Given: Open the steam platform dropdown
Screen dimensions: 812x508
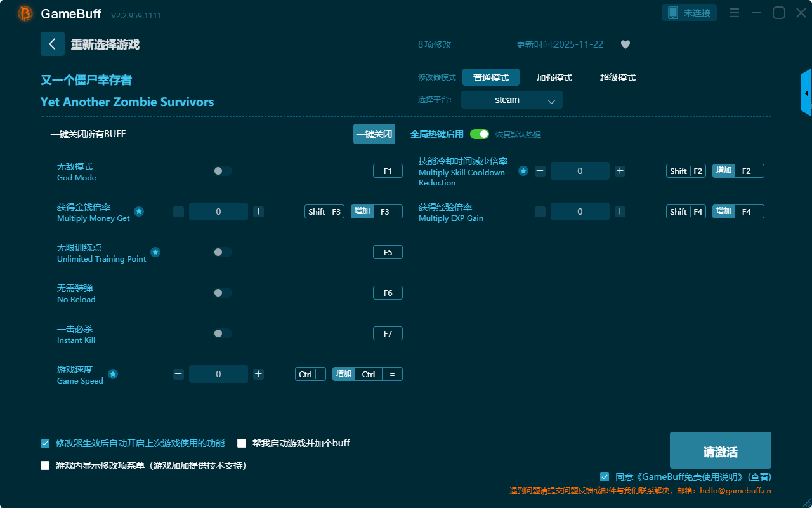Looking at the screenshot, I should coord(511,100).
